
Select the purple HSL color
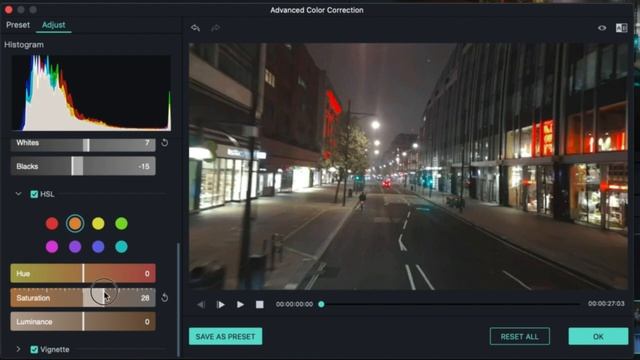click(x=75, y=247)
